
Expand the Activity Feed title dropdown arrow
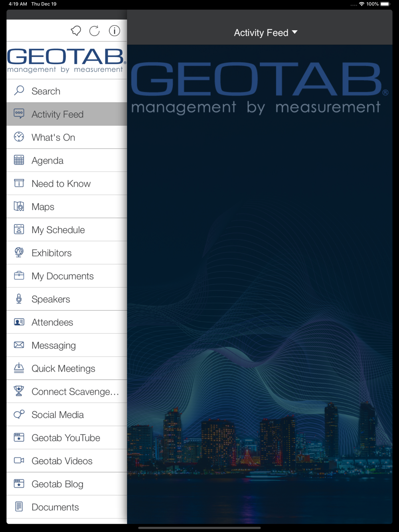(295, 32)
